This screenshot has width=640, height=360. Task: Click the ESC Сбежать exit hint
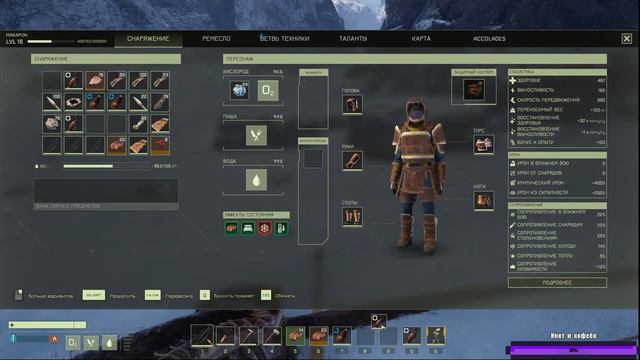pyautogui.click(x=278, y=296)
